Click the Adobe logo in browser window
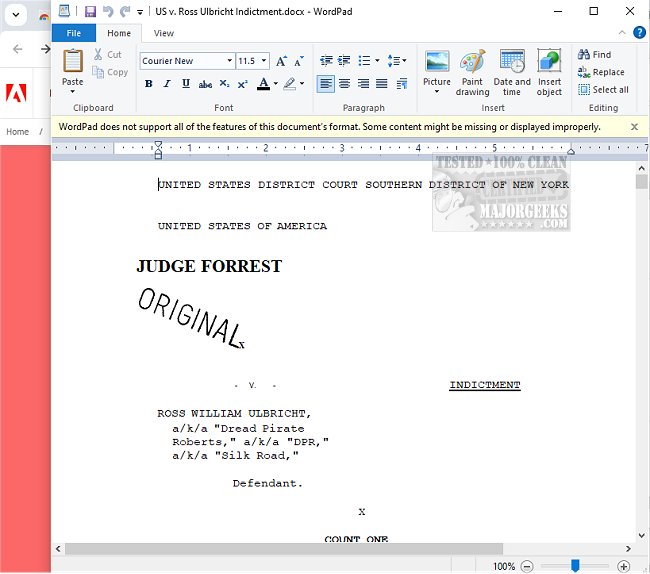650x574 pixels. coord(16,93)
